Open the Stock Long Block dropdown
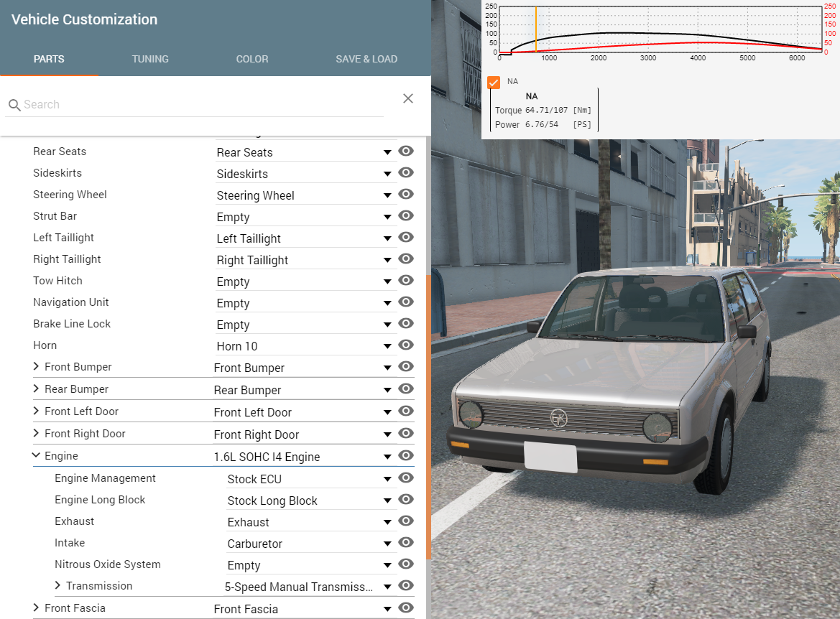This screenshot has width=840, height=619. 311,501
